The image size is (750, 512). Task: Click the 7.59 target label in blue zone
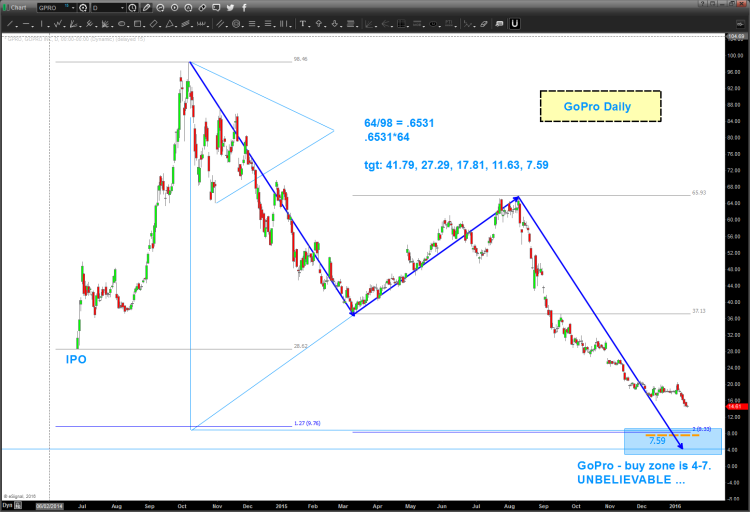[657, 441]
